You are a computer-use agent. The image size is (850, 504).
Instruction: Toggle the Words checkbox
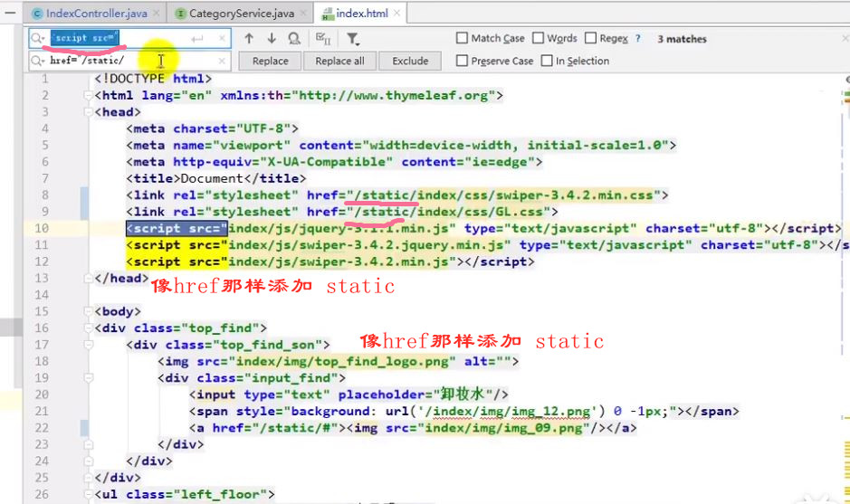pyautogui.click(x=538, y=38)
